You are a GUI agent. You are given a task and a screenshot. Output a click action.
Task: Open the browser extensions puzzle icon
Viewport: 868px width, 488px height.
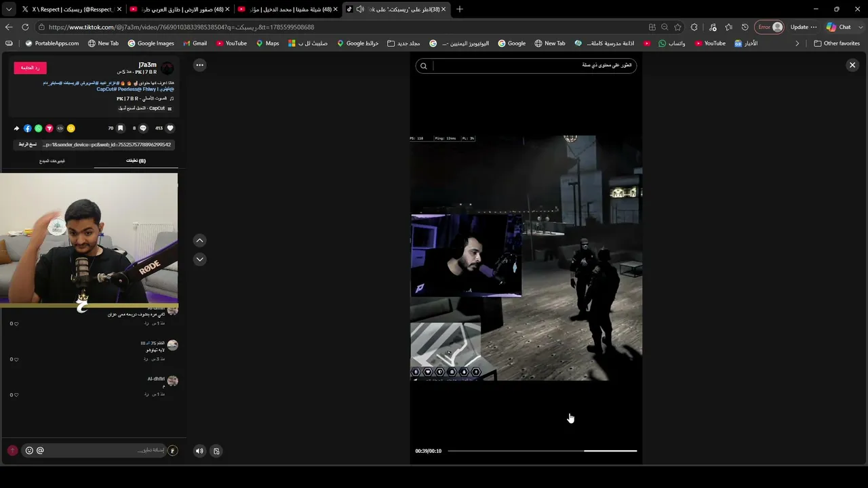tap(694, 27)
